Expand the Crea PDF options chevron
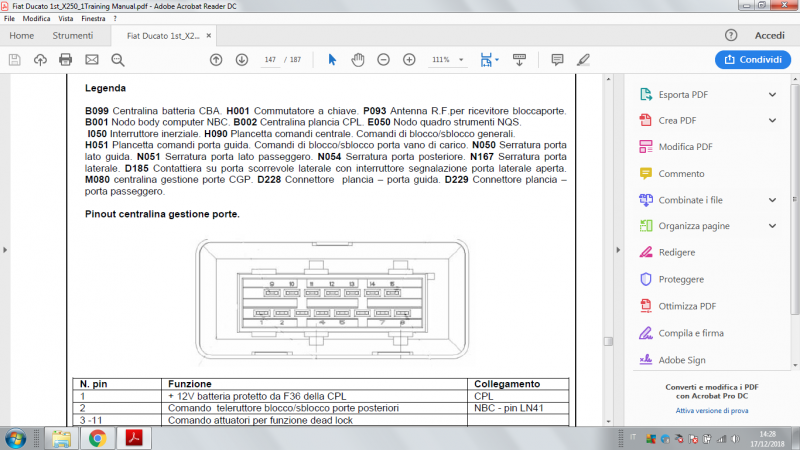This screenshot has height=450, width=800. click(x=772, y=121)
